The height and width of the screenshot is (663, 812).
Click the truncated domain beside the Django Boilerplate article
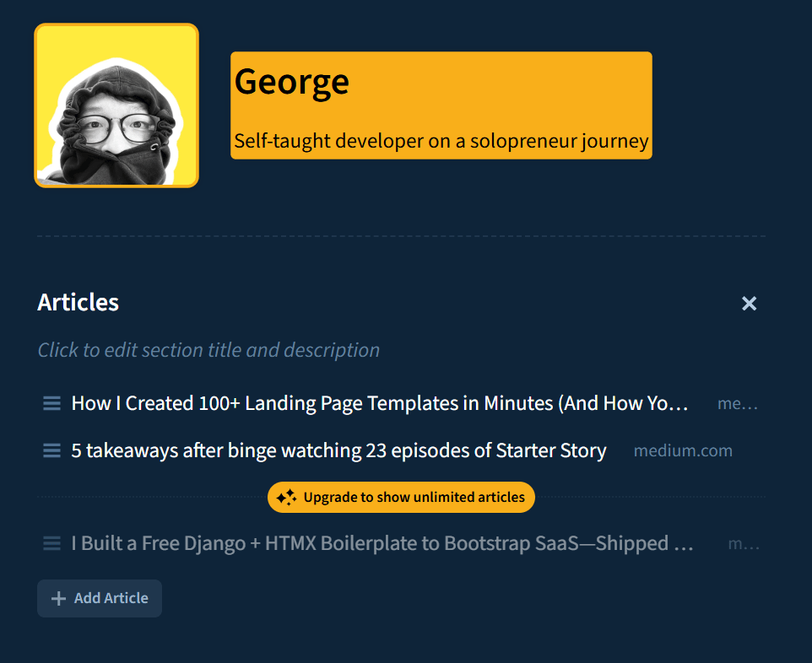click(x=743, y=544)
